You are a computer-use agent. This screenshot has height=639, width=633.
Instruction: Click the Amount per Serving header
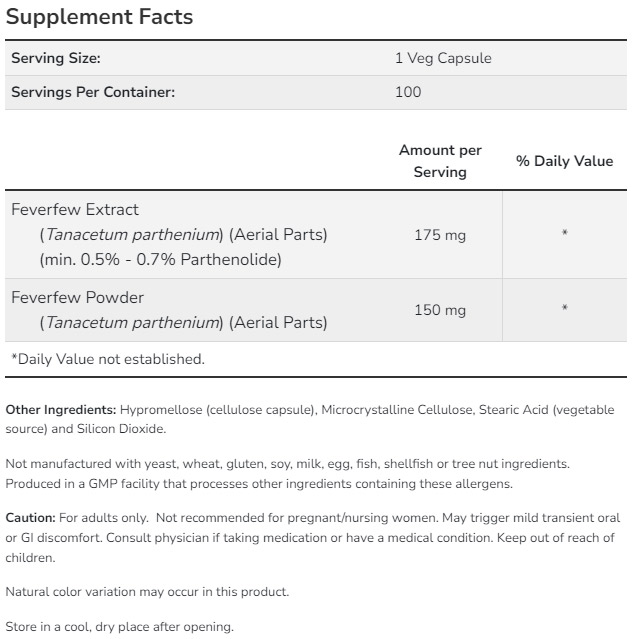click(440, 161)
